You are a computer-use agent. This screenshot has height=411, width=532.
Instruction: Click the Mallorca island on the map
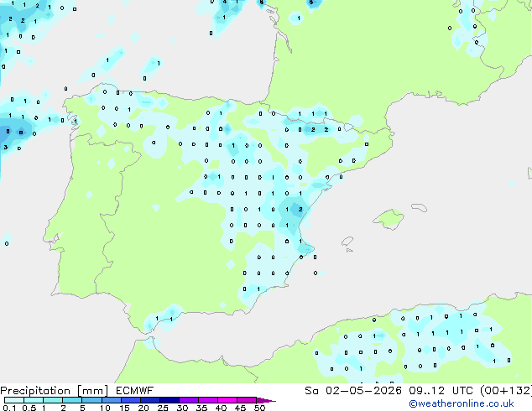(389, 220)
